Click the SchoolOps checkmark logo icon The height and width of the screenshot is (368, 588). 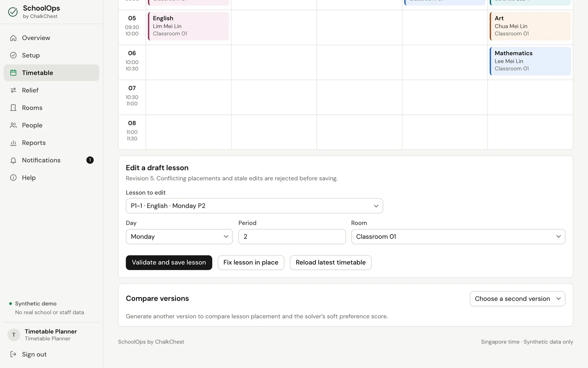[13, 12]
